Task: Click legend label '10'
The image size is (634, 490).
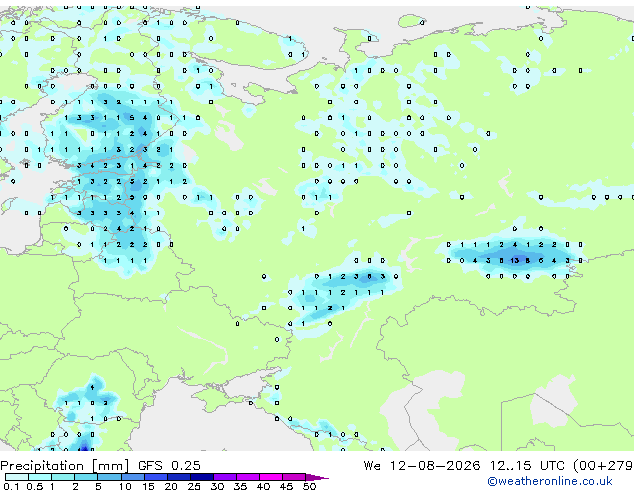Action: 125,486
